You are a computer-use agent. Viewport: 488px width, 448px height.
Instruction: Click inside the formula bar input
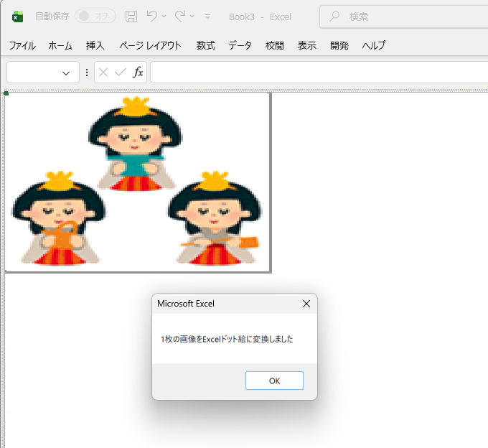[316, 73]
